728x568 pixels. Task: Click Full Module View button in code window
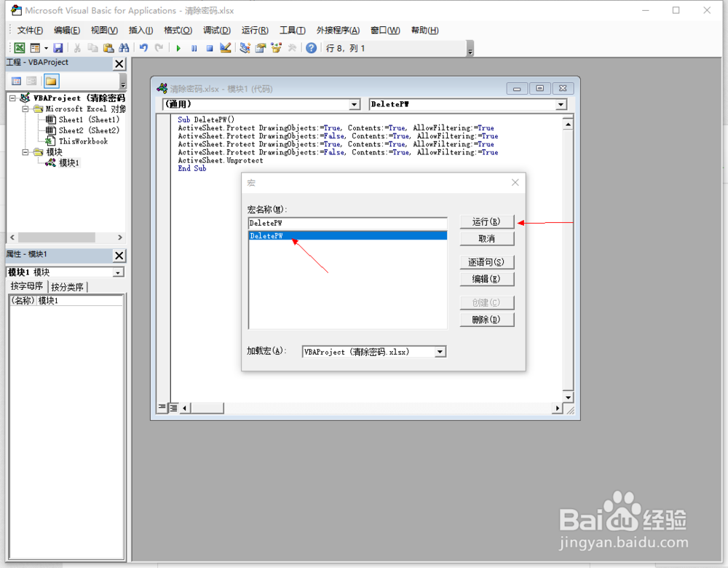pyautogui.click(x=173, y=408)
